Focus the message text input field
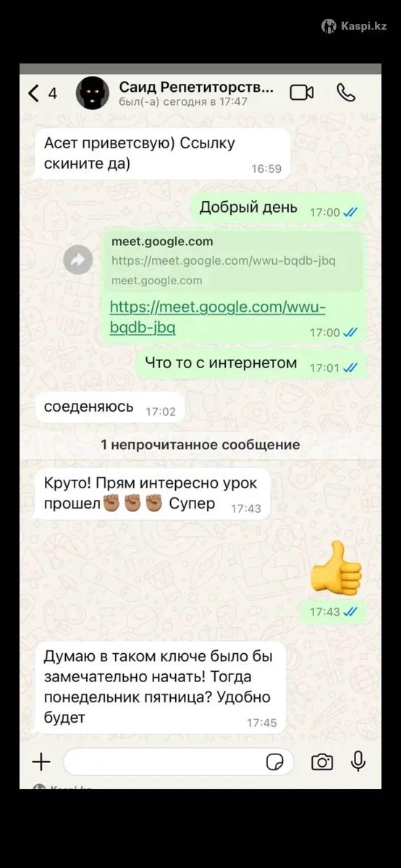The height and width of the screenshot is (868, 401). coord(179,762)
